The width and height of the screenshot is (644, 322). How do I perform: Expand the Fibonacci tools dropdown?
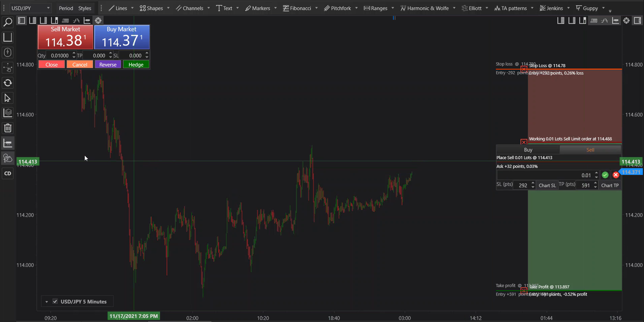316,8
